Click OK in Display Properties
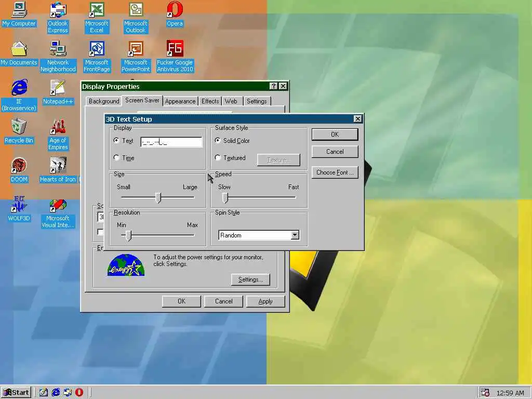 pyautogui.click(x=181, y=301)
